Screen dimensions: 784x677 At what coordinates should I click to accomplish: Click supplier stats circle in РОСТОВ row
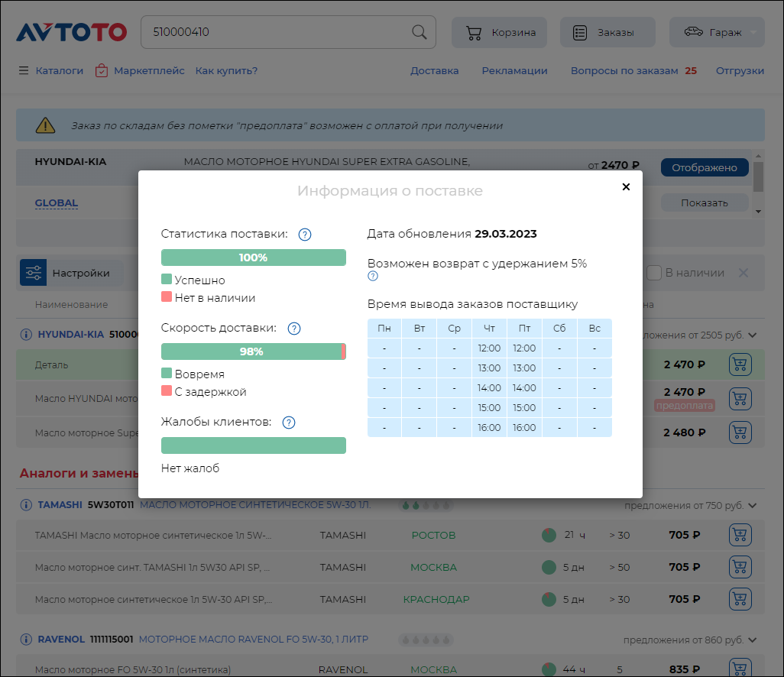click(x=549, y=535)
